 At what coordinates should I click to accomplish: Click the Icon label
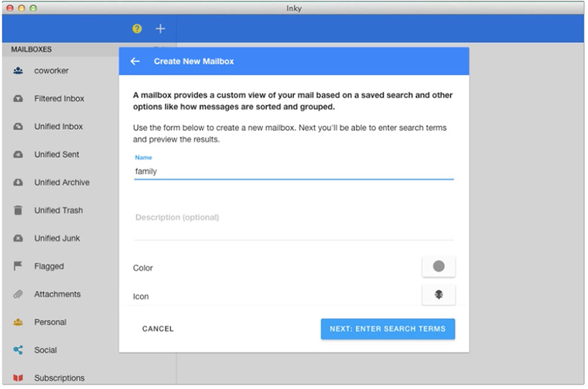coord(141,296)
